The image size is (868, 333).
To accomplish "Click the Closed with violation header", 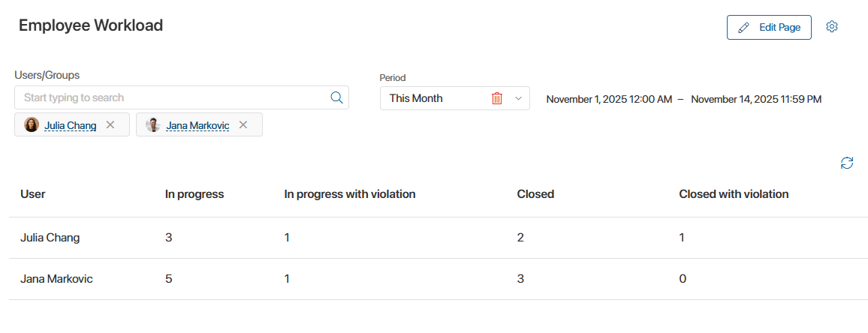I will pos(734,194).
